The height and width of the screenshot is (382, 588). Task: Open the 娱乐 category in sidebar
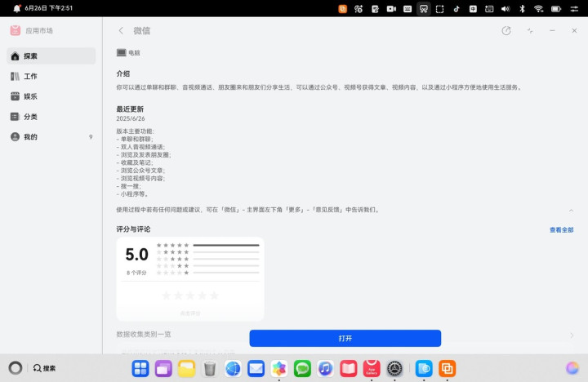point(51,96)
